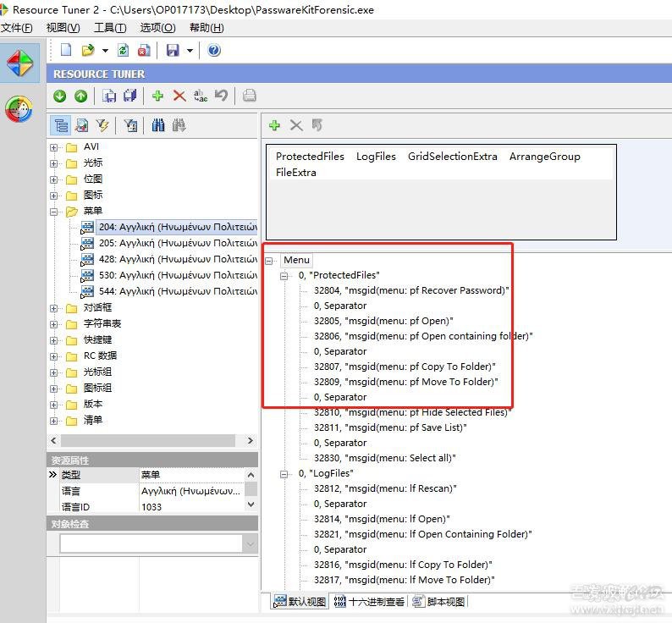The width and height of the screenshot is (672, 623).
Task: Select the round colorful sidebar icon
Action: click(19, 109)
